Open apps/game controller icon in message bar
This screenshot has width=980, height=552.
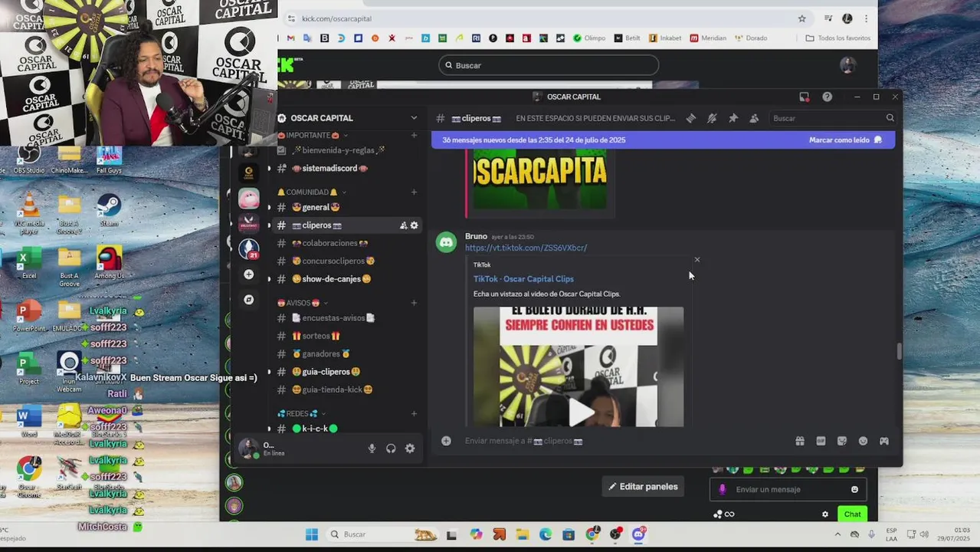coord(883,441)
